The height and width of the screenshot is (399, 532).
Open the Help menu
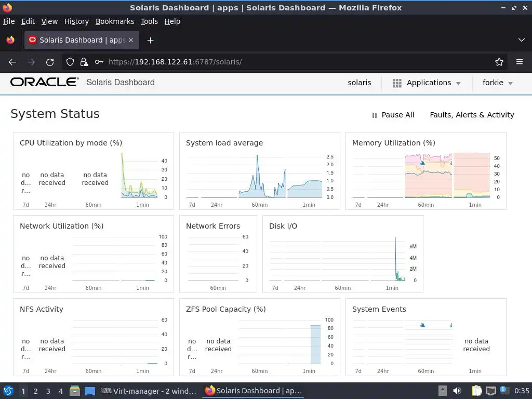click(x=172, y=21)
